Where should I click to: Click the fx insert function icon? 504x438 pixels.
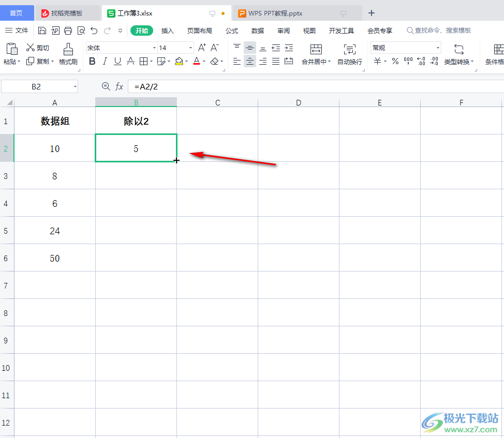pos(121,86)
